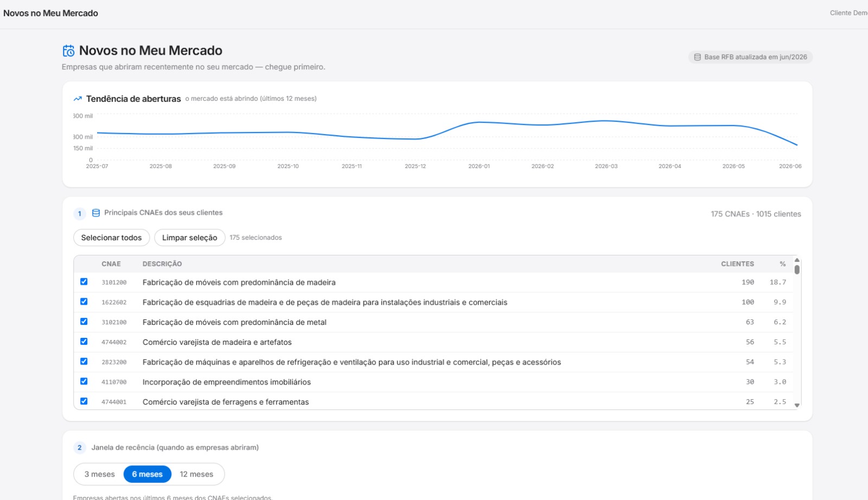Click the CNAE table scrollbar thumb
The width and height of the screenshot is (868, 500).
pos(797,270)
